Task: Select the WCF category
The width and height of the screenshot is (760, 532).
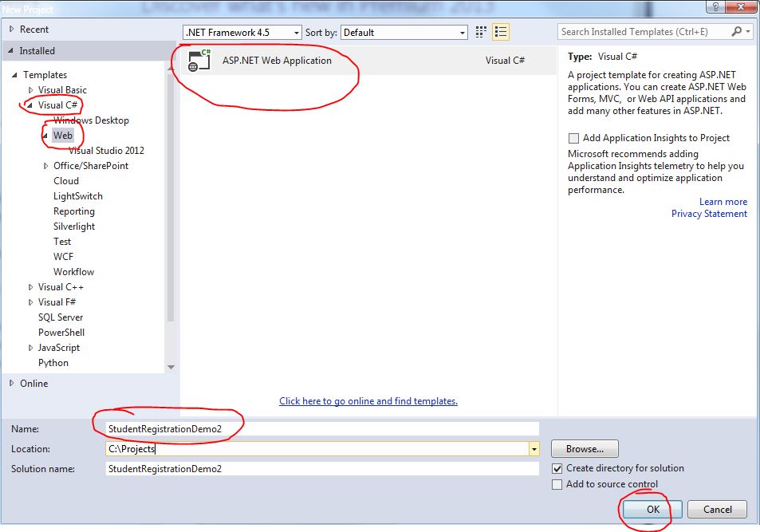Action: [63, 257]
